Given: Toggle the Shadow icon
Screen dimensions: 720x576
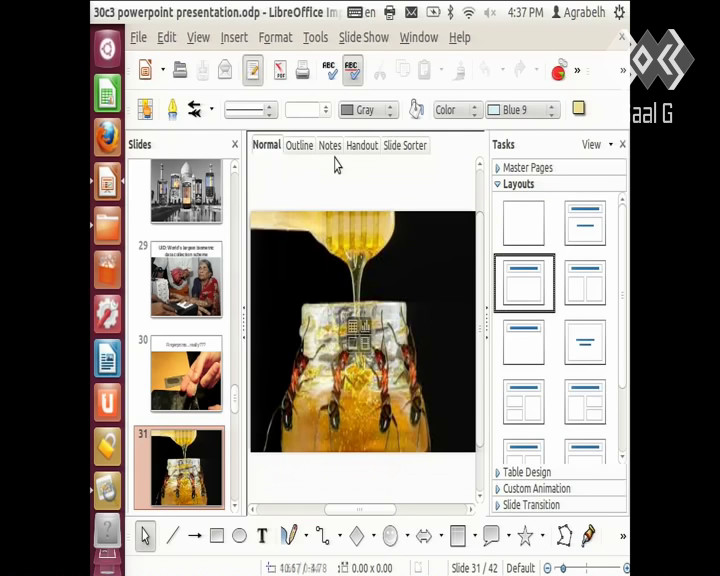Looking at the screenshot, I should point(579,108).
